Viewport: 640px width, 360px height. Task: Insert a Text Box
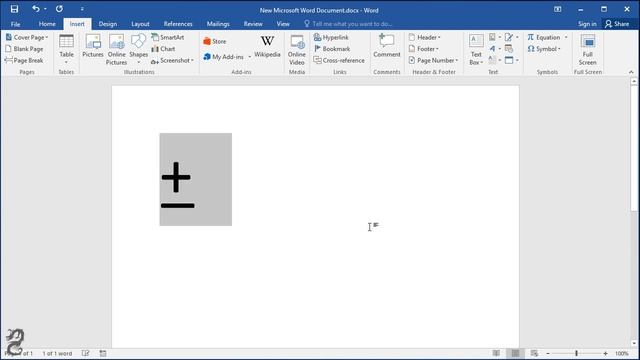(476, 49)
